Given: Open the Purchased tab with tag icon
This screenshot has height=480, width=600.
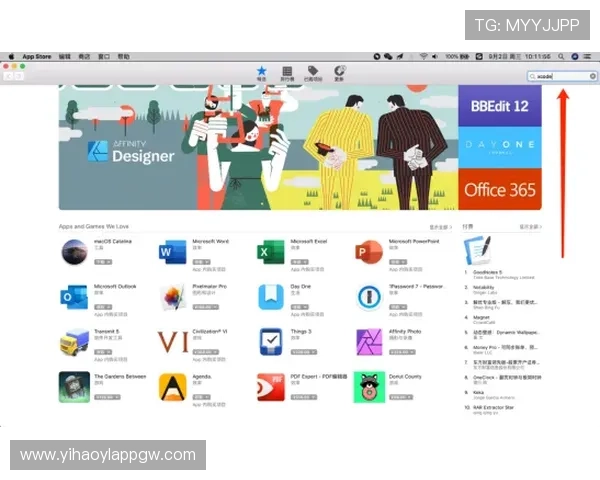Looking at the screenshot, I should pos(313,72).
